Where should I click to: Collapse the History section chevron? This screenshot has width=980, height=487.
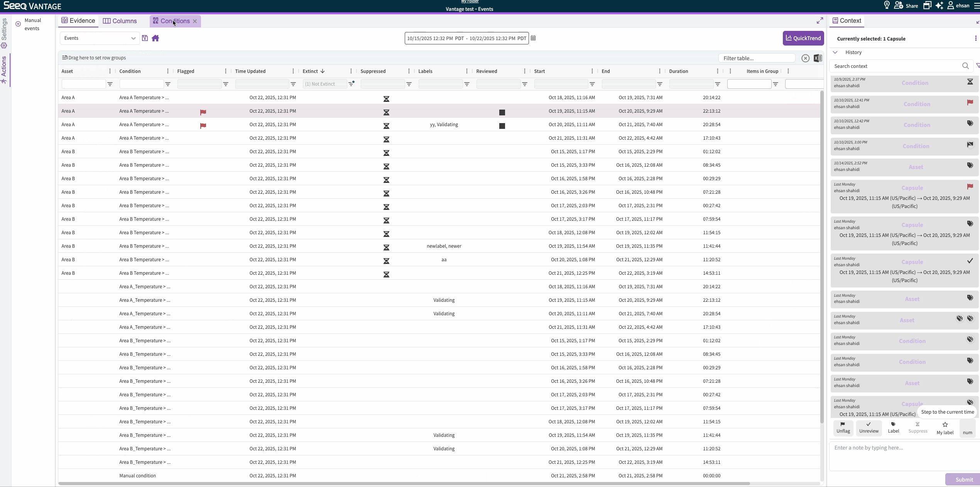click(835, 52)
